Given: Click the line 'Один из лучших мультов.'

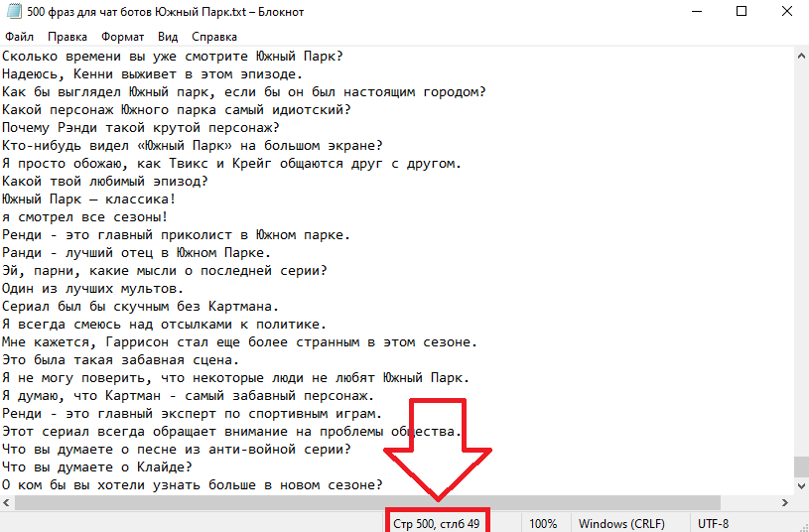Looking at the screenshot, I should click(x=93, y=289).
